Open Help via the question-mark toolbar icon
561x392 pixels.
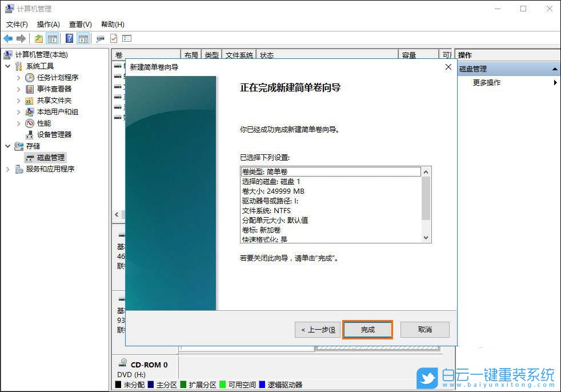pyautogui.click(x=70, y=38)
